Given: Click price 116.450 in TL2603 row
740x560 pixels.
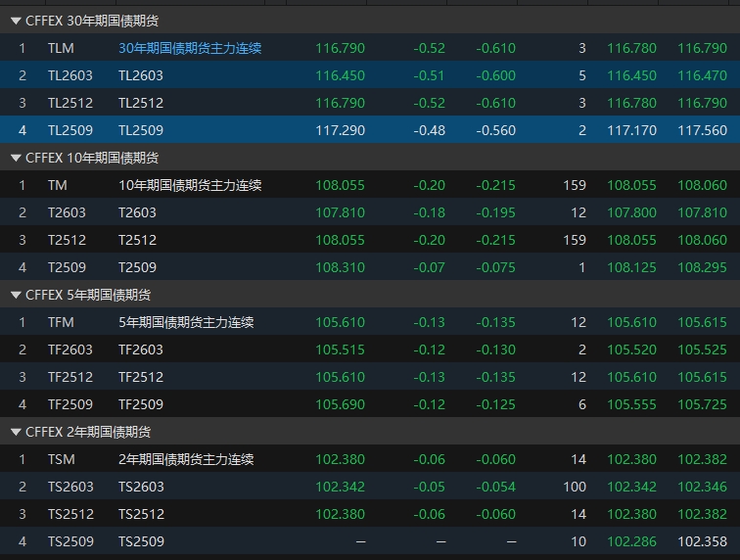Looking at the screenshot, I should pyautogui.click(x=340, y=75).
